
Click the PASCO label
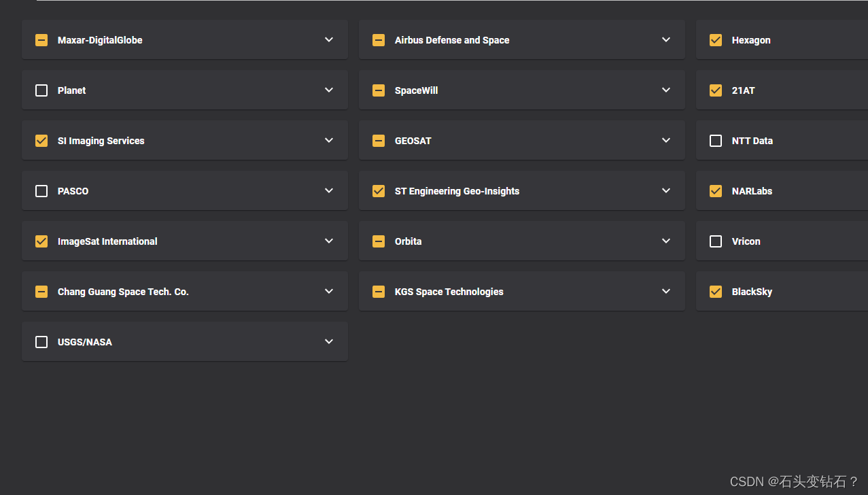click(x=73, y=191)
